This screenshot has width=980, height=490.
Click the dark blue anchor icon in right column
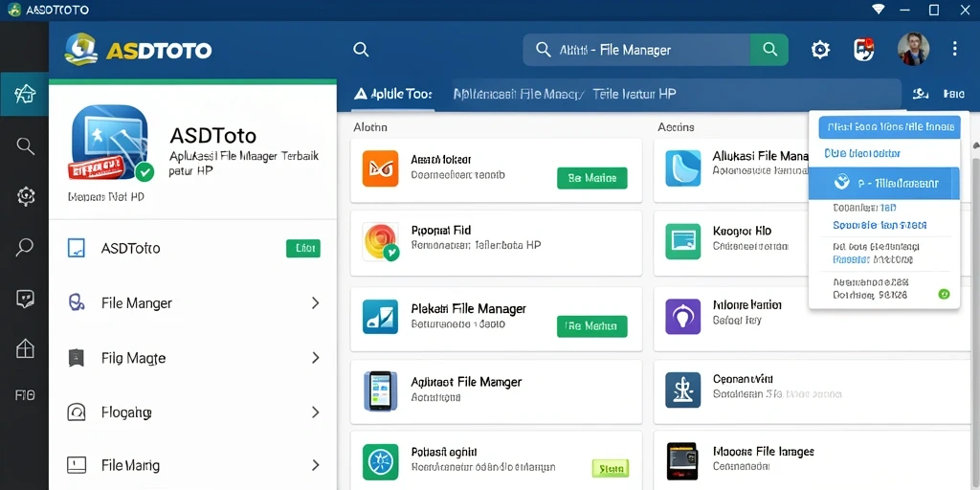(x=683, y=390)
